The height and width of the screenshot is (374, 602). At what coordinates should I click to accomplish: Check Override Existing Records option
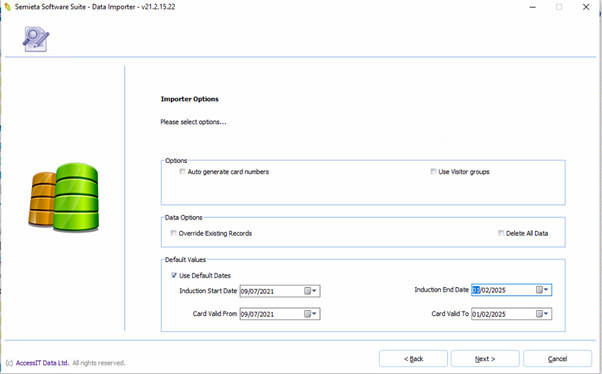point(174,233)
